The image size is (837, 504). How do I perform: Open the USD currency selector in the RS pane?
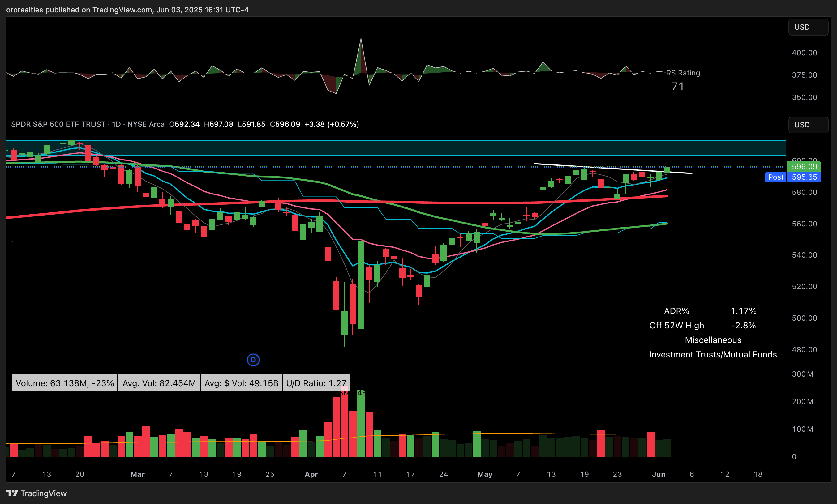point(808,27)
